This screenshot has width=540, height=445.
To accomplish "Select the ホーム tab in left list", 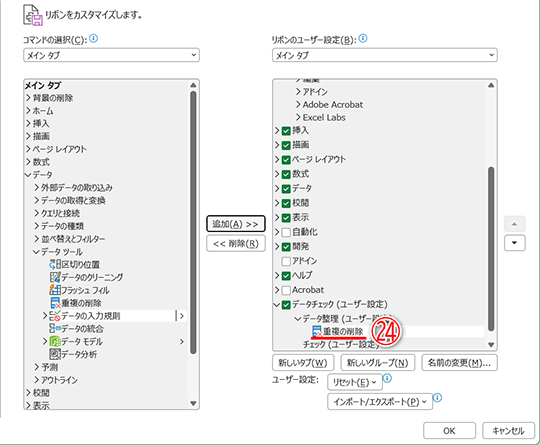I will (43, 111).
